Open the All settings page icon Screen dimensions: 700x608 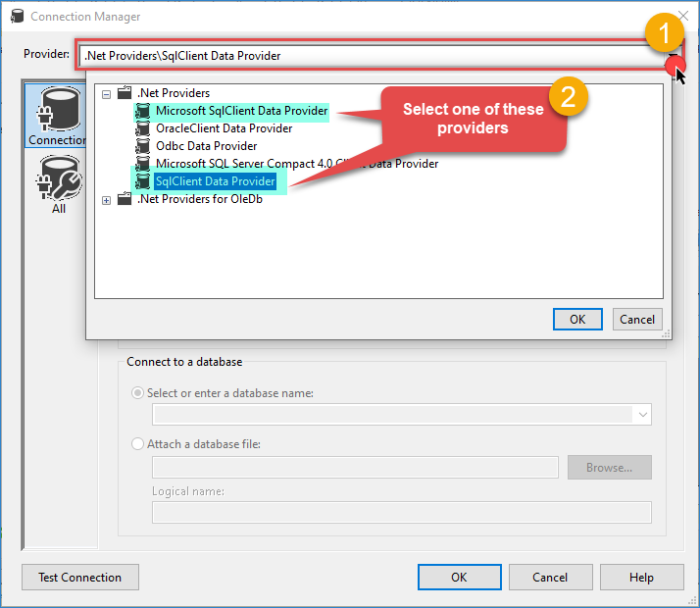click(x=58, y=187)
